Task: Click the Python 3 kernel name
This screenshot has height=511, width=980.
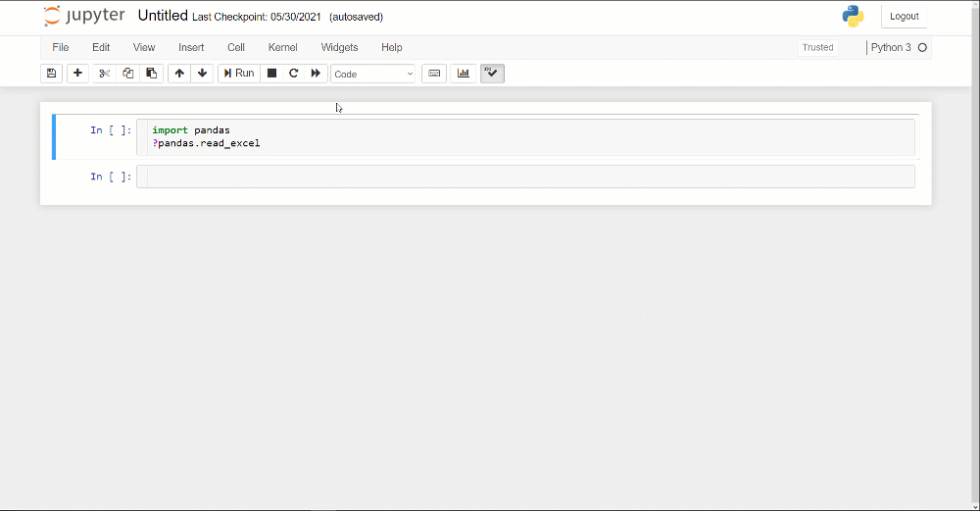Action: (x=891, y=47)
